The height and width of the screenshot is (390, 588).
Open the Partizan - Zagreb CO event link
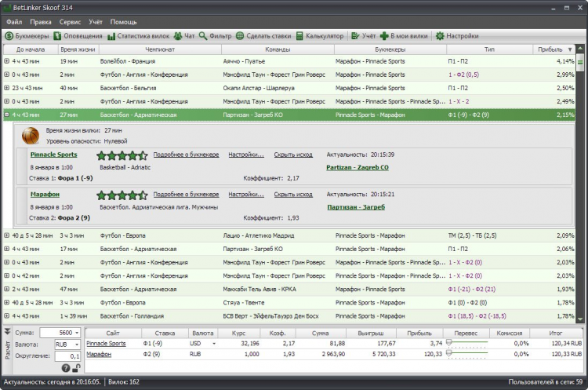[358, 167]
